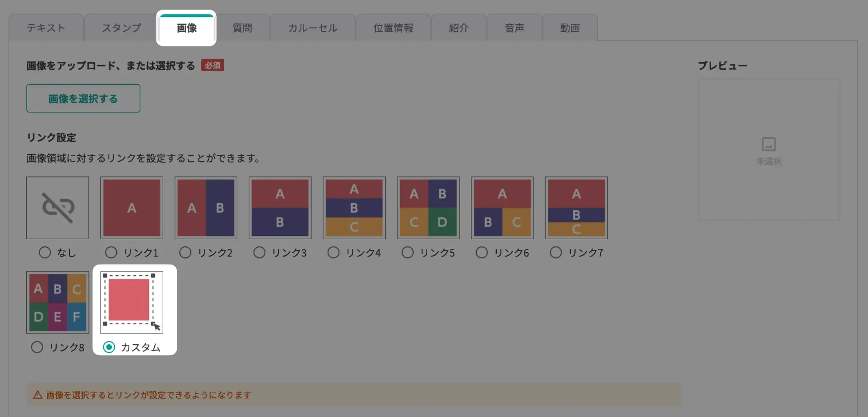Select the four-quadrant ABCD layout thumbnail
Viewport: 868px width, 417px height.
click(x=428, y=208)
